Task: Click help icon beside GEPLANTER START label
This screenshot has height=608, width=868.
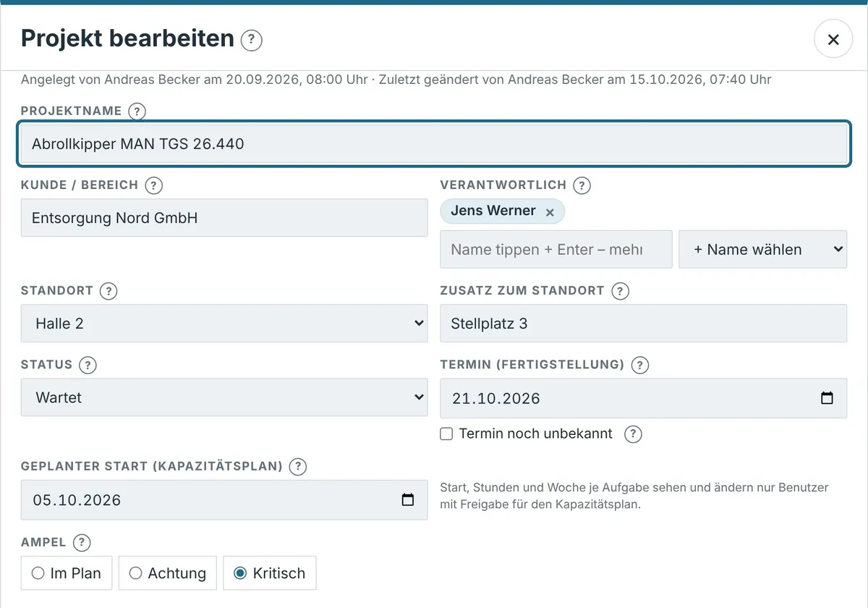Action: pos(297,467)
